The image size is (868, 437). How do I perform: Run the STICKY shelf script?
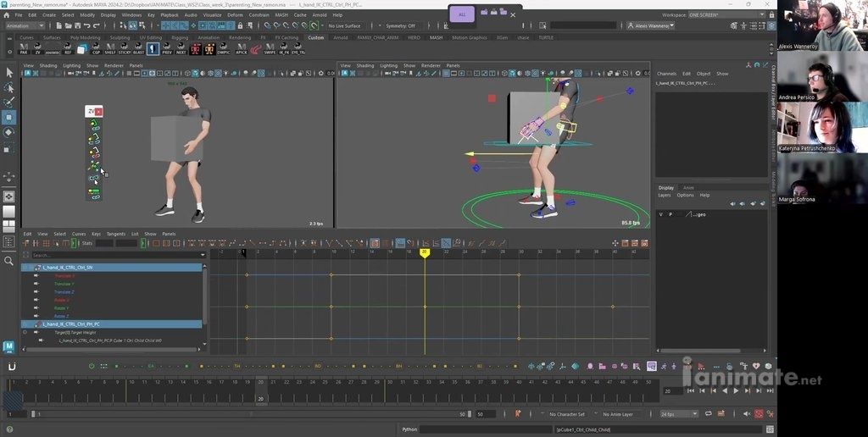coord(125,48)
